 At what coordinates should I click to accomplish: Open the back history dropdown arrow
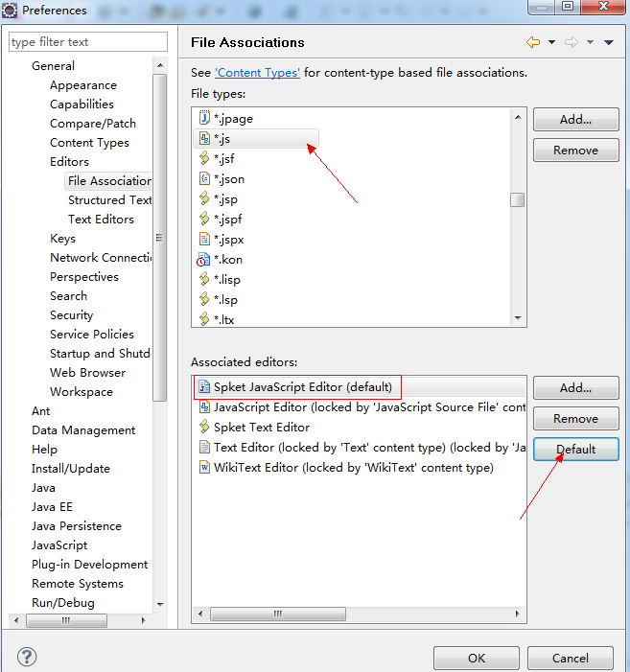552,42
